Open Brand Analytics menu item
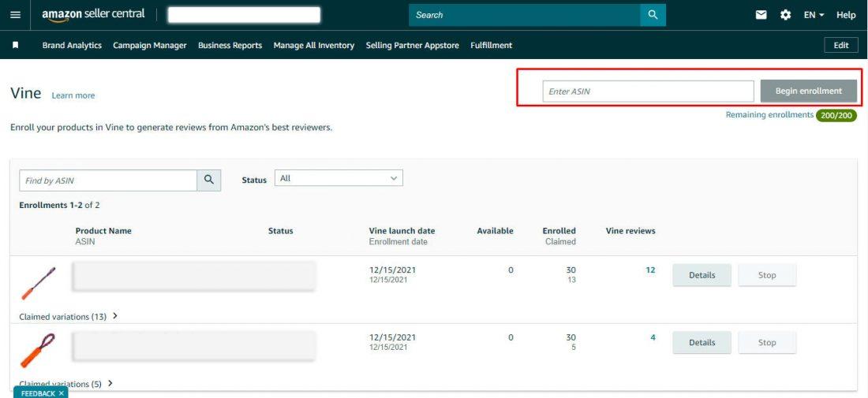This screenshot has height=398, width=868. point(72,46)
